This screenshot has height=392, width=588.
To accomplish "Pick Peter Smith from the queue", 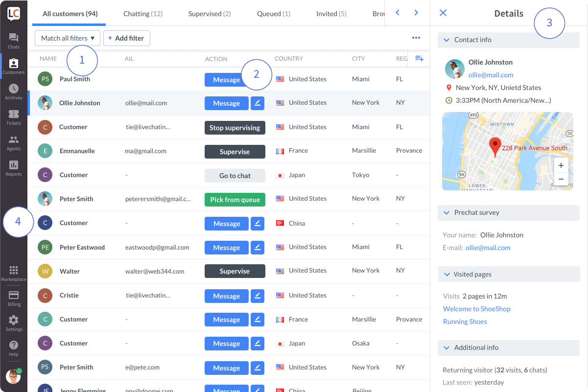I will (235, 200).
